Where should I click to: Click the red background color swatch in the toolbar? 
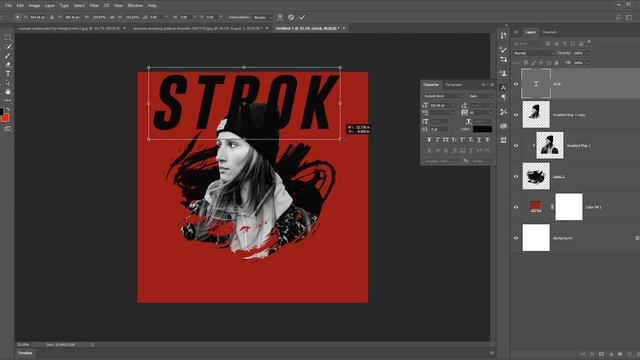click(x=5, y=118)
